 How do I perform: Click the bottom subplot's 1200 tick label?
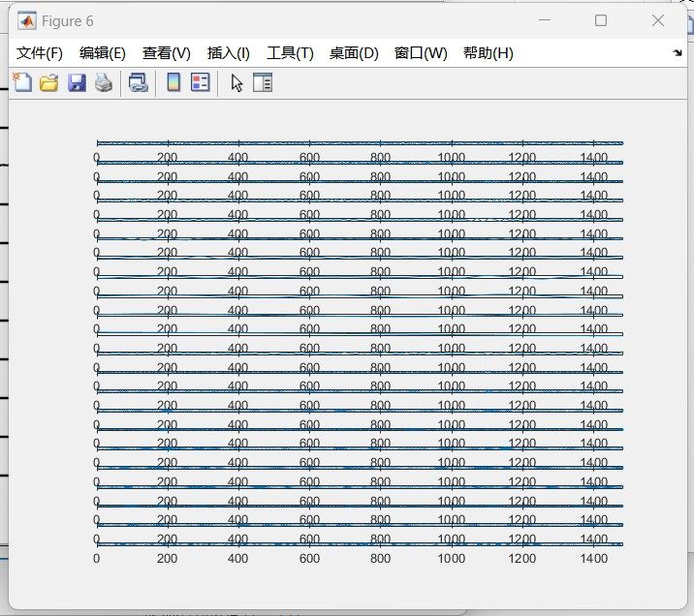coord(522,559)
